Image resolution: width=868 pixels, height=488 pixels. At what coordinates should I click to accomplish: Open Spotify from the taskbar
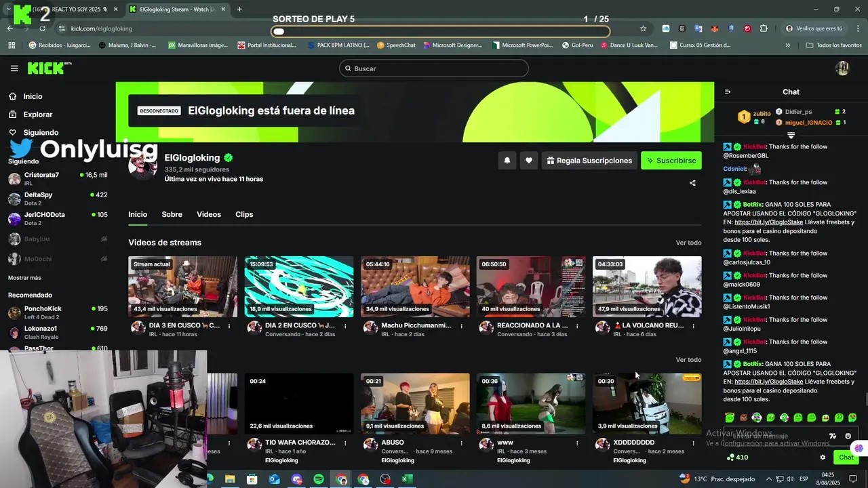click(x=319, y=479)
